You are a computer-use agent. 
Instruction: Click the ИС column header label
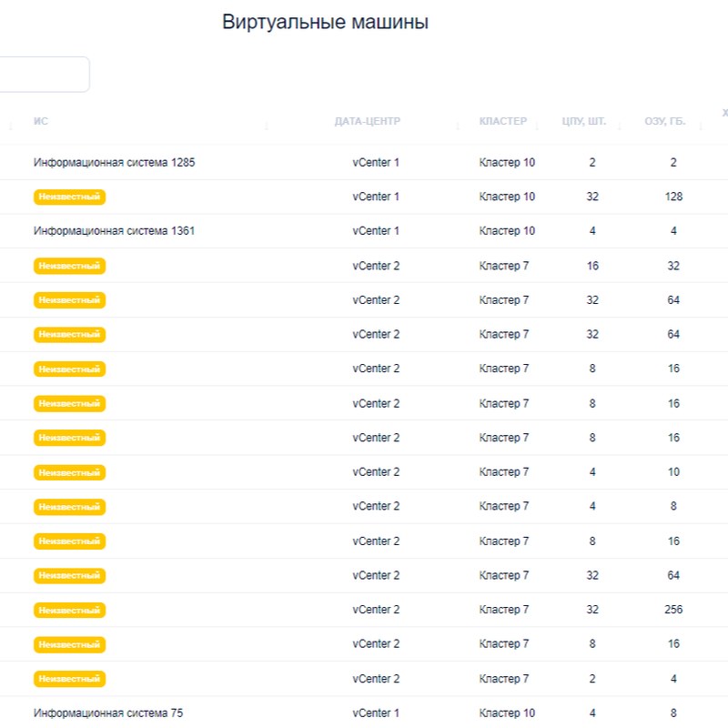coord(41,121)
